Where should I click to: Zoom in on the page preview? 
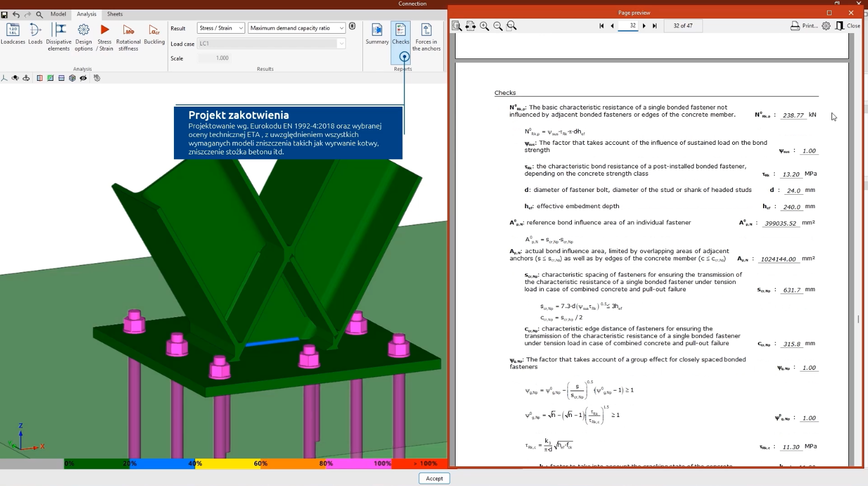484,26
